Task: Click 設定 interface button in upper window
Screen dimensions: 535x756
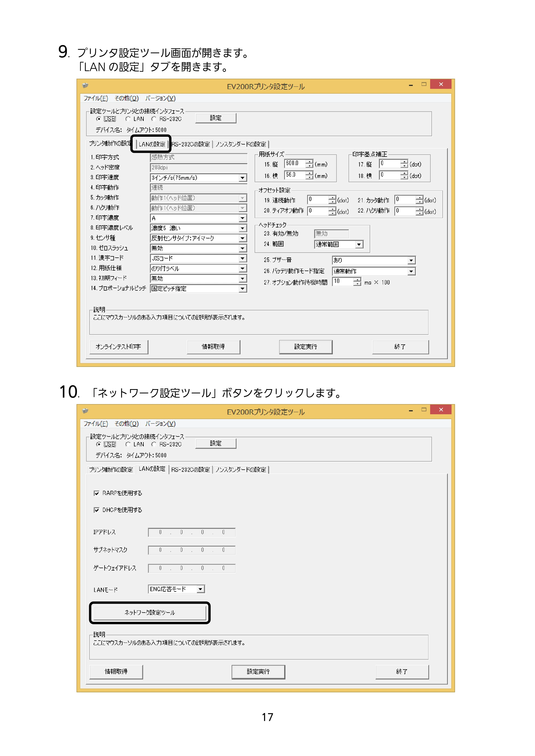Action: tap(216, 118)
